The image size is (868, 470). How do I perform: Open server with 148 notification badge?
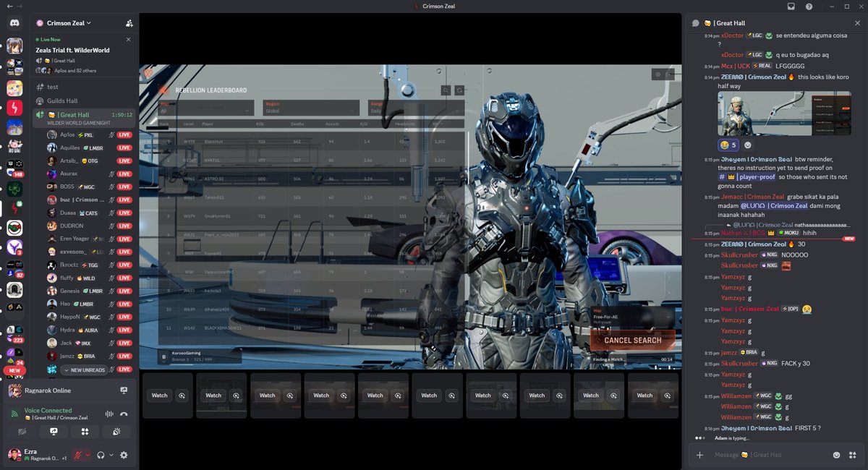click(14, 168)
